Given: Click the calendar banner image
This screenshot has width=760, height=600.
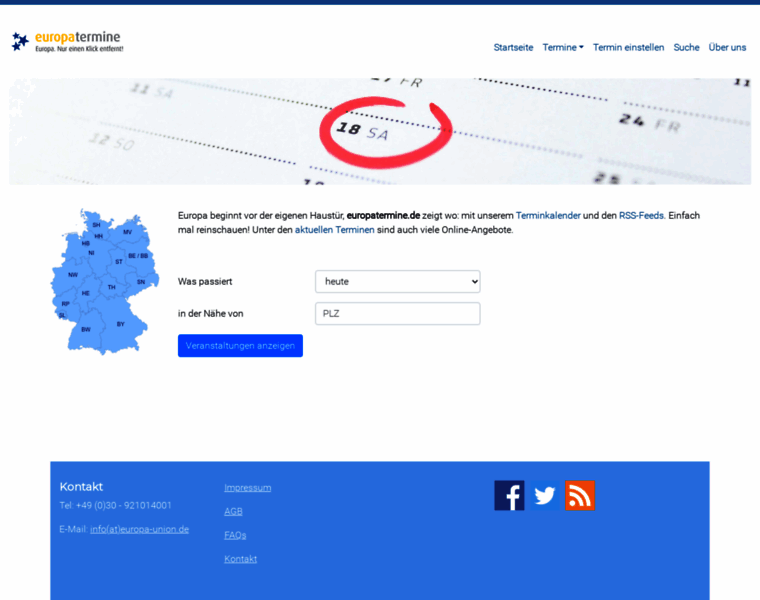Looking at the screenshot, I should click(x=380, y=131).
